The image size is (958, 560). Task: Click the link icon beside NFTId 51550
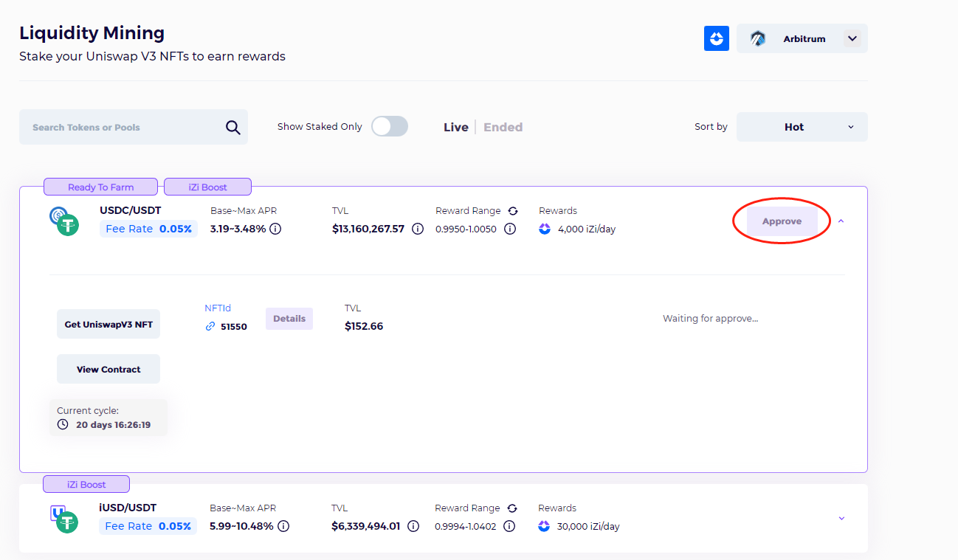click(210, 326)
